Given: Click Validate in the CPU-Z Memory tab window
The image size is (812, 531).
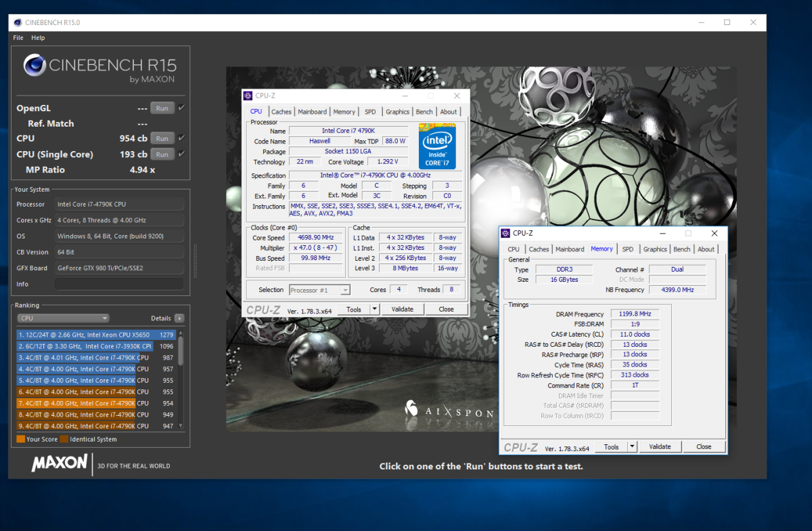Looking at the screenshot, I should [660, 446].
